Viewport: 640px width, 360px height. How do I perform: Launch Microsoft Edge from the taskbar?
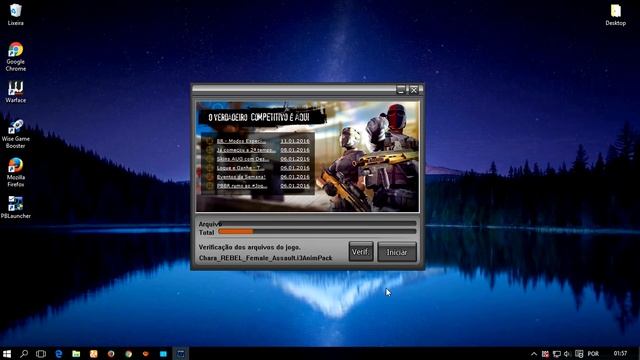tap(59, 354)
